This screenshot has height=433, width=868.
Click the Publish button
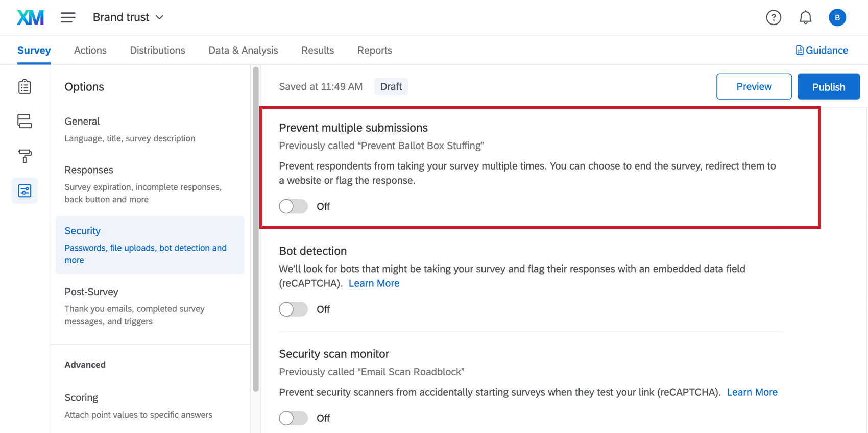click(x=828, y=87)
